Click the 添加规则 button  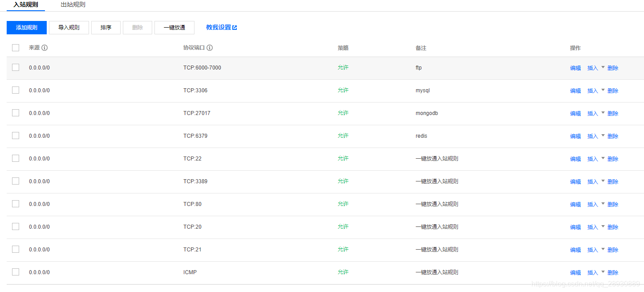pyautogui.click(x=27, y=28)
